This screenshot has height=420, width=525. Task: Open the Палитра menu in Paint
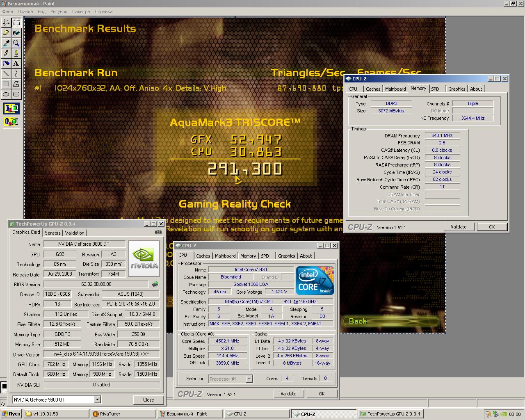[81, 11]
